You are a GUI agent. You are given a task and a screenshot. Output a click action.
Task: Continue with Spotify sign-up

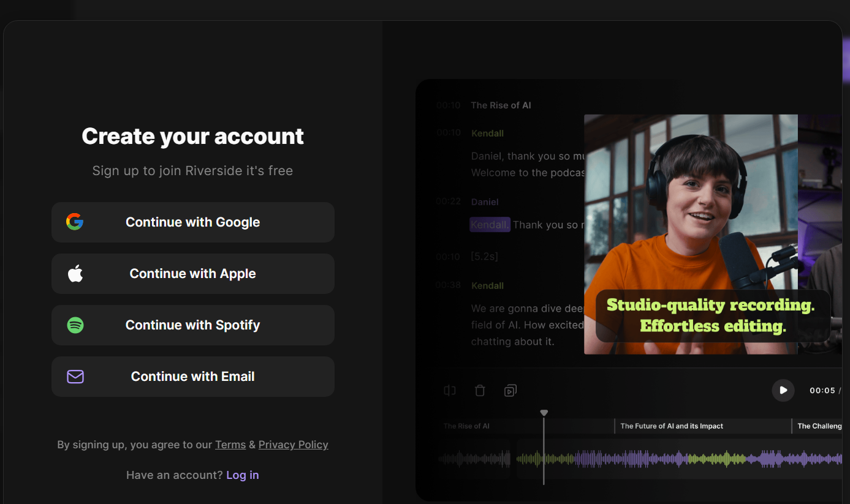pyautogui.click(x=192, y=325)
